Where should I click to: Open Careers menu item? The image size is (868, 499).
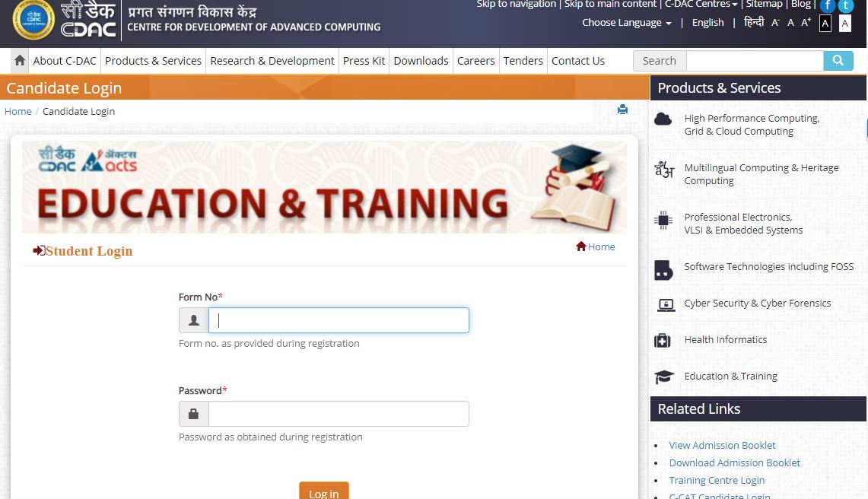pyautogui.click(x=476, y=61)
